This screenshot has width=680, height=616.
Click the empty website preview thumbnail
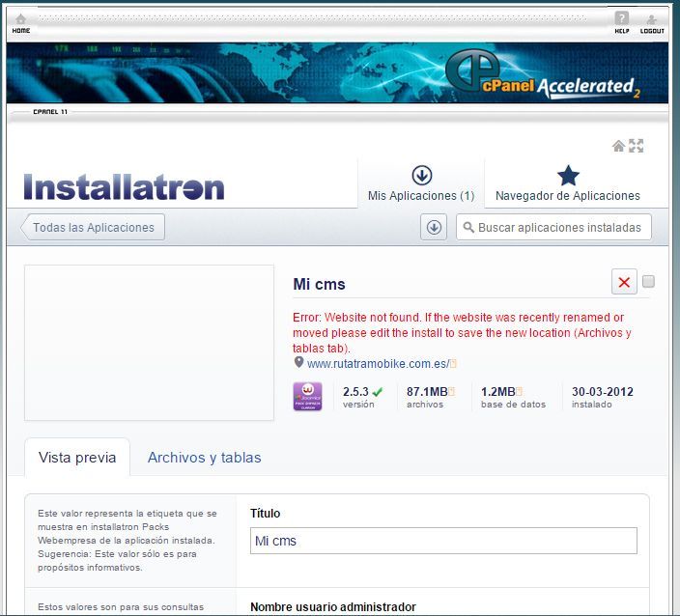(149, 343)
